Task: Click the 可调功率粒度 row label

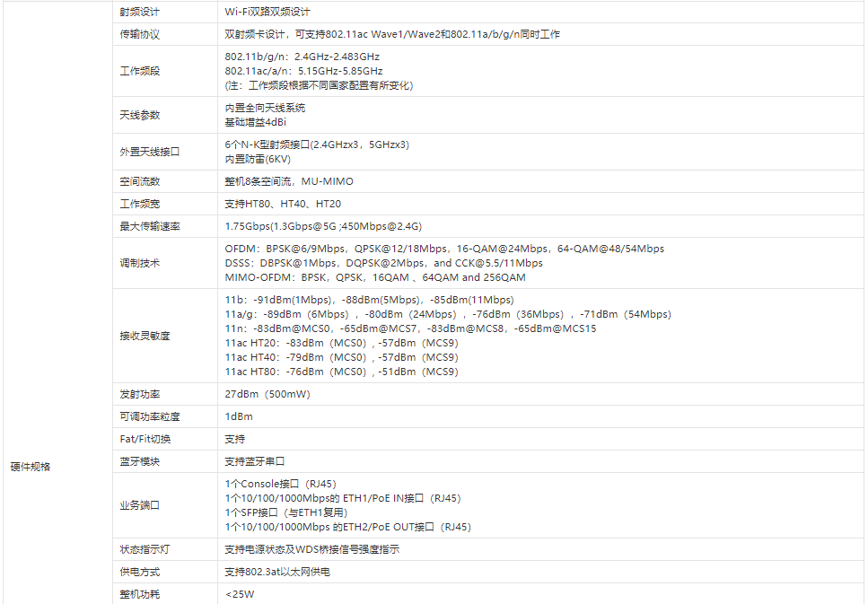Action: click(150, 416)
